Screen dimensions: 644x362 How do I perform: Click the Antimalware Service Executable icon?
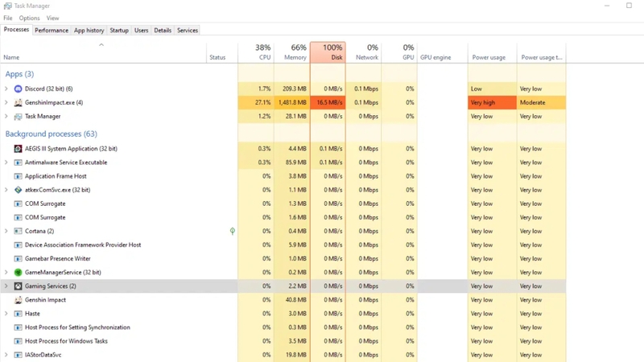click(x=18, y=162)
